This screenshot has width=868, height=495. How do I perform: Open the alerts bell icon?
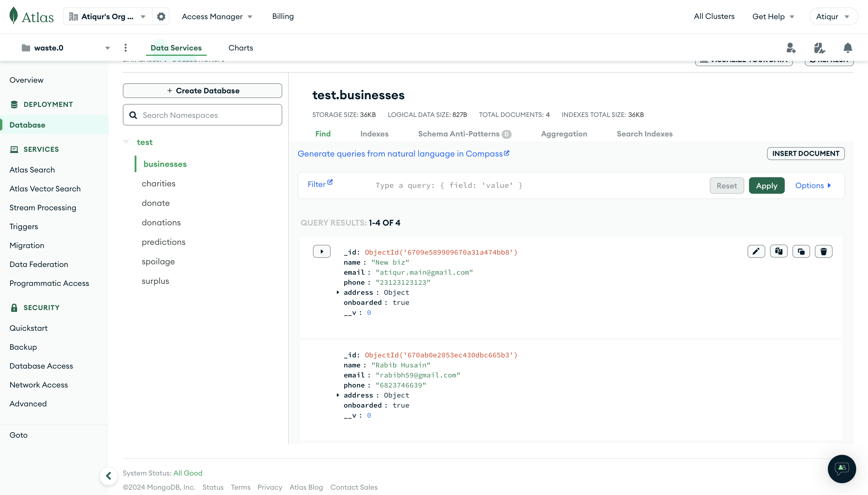pyautogui.click(x=848, y=48)
